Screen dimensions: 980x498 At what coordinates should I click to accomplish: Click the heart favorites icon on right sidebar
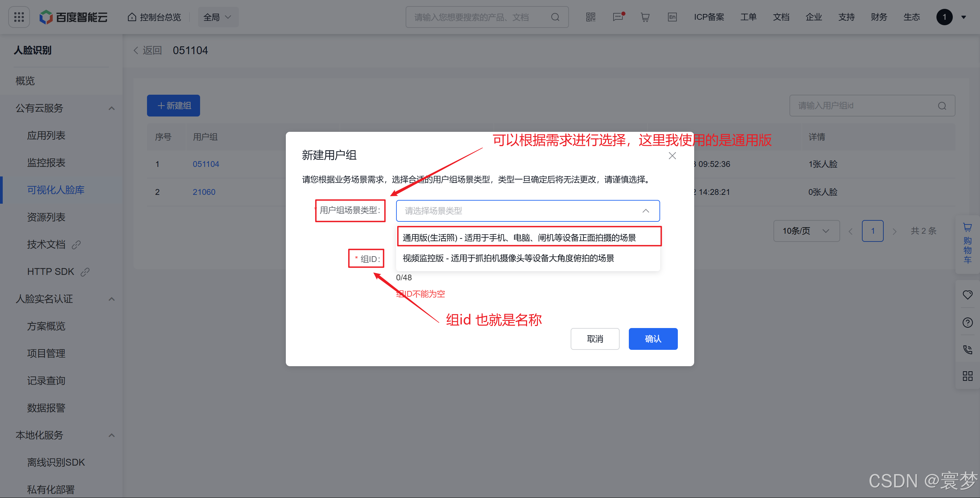(967, 295)
